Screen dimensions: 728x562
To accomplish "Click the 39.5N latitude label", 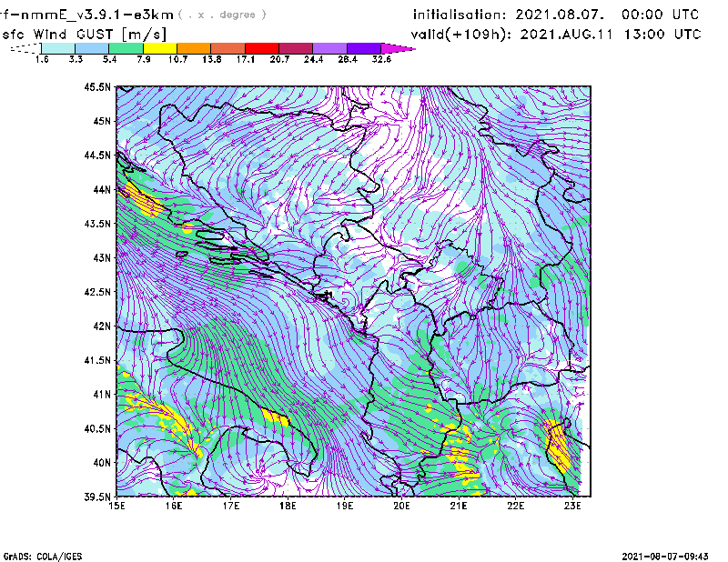I will pyautogui.click(x=97, y=497).
